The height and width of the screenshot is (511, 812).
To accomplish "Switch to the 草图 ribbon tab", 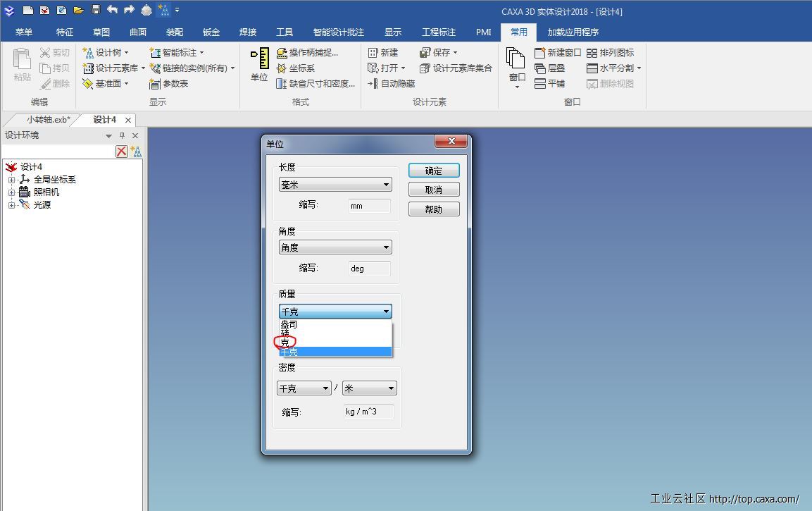I will [101, 32].
